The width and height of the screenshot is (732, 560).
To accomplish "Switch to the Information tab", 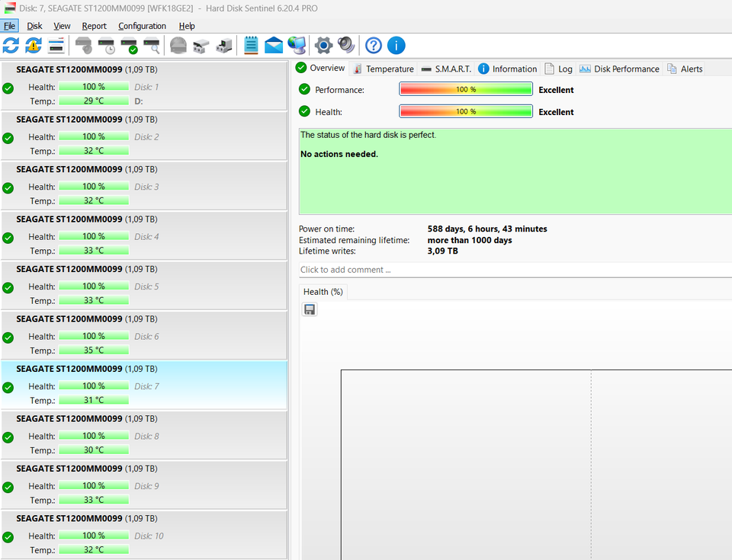I will tap(508, 69).
